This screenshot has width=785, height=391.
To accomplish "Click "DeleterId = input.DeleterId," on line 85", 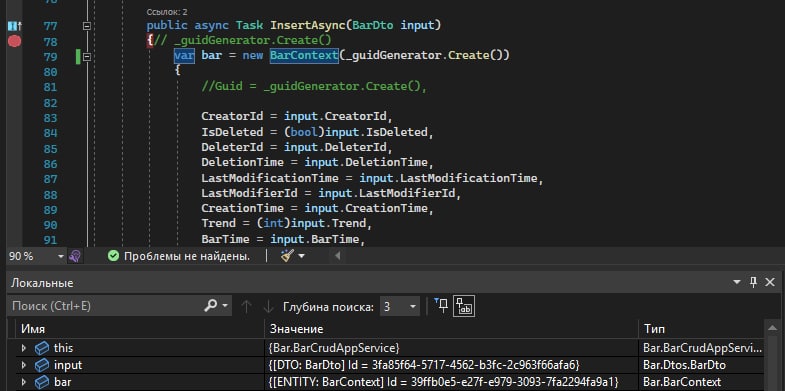I will 296,148.
